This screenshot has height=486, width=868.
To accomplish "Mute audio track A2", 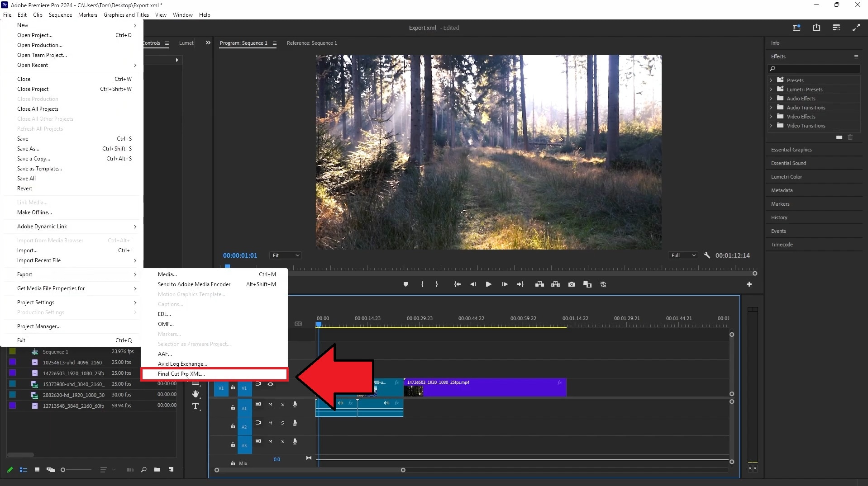I will 270,423.
